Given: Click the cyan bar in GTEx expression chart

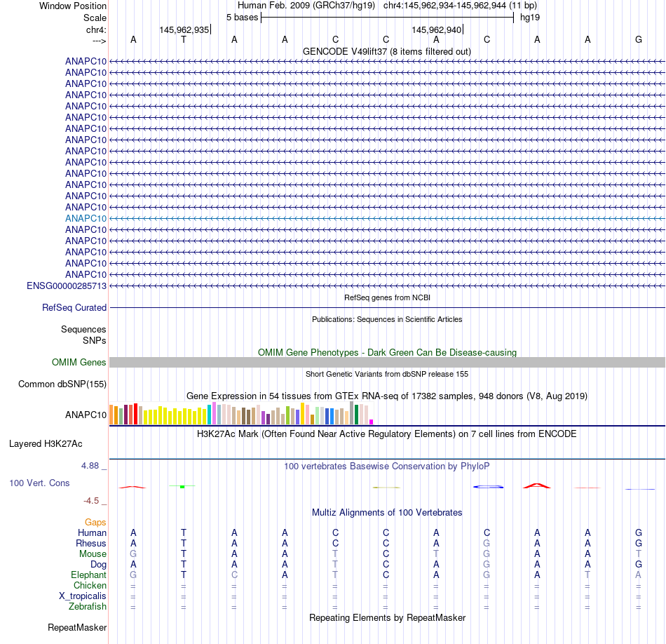Looking at the screenshot, I should (x=210, y=415).
